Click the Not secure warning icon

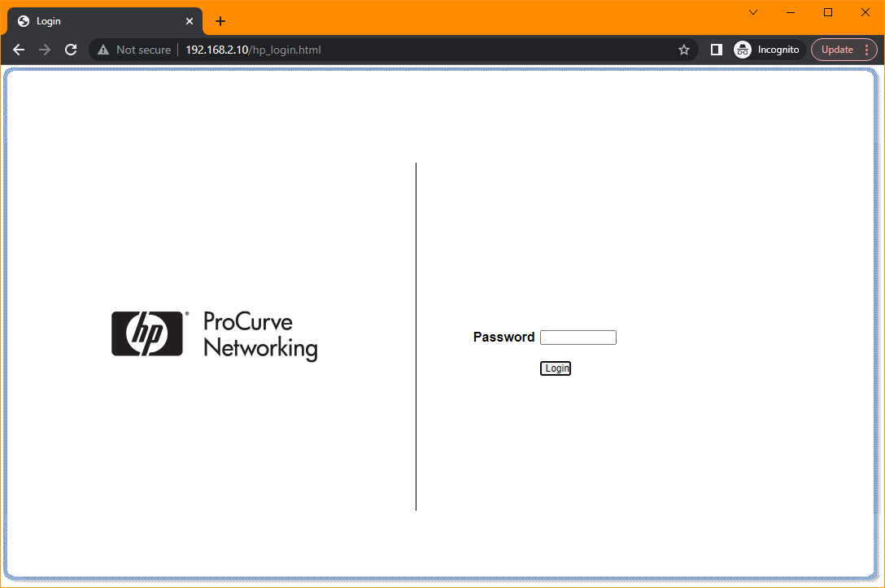point(103,50)
